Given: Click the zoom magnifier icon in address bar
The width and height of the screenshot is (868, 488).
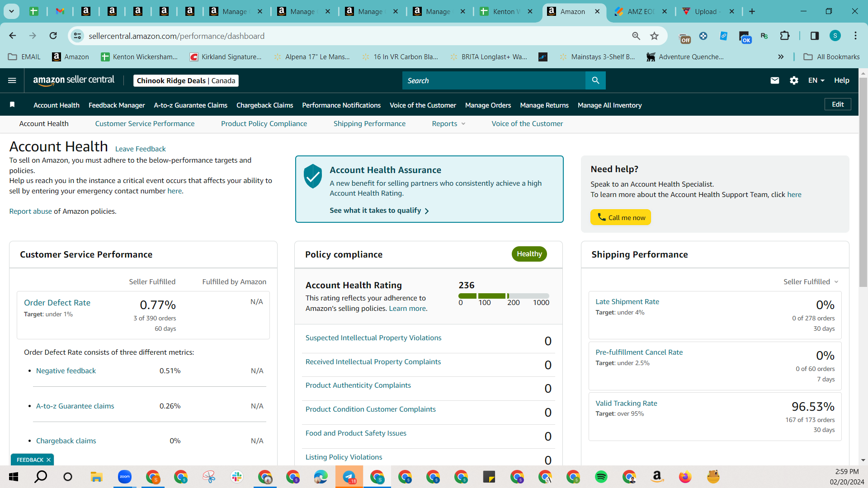Looking at the screenshot, I should click(636, 36).
